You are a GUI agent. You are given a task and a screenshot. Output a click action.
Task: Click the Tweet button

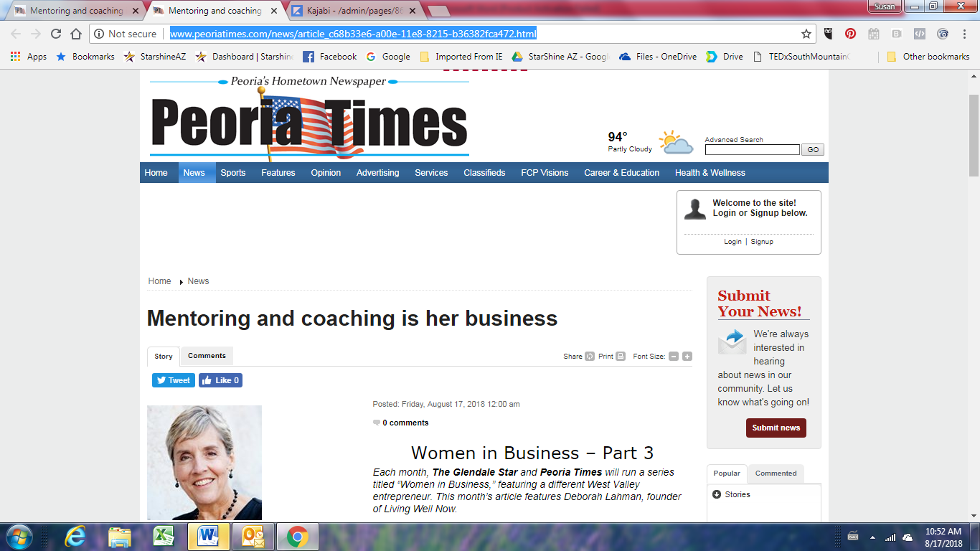(174, 380)
